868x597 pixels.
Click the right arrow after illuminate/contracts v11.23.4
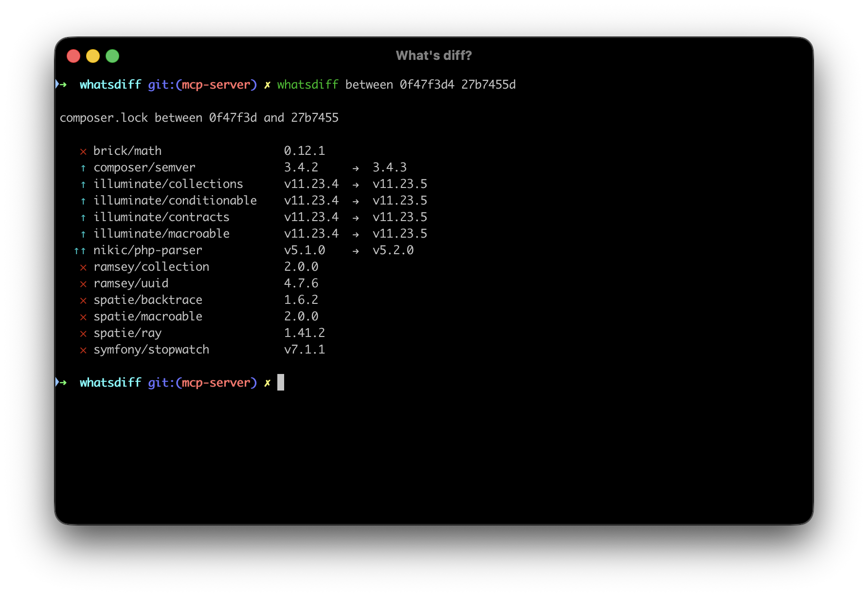pyautogui.click(x=356, y=218)
